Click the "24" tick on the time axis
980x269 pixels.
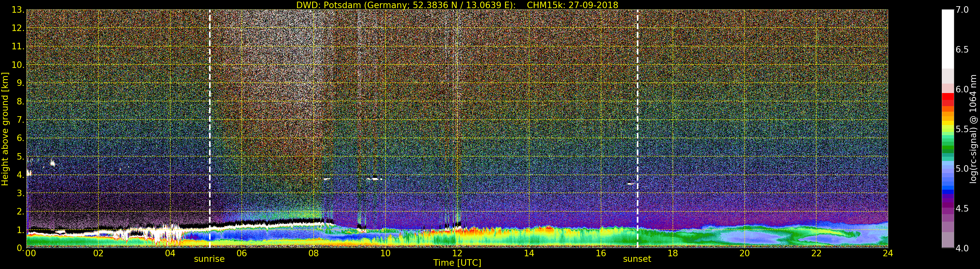(x=888, y=253)
